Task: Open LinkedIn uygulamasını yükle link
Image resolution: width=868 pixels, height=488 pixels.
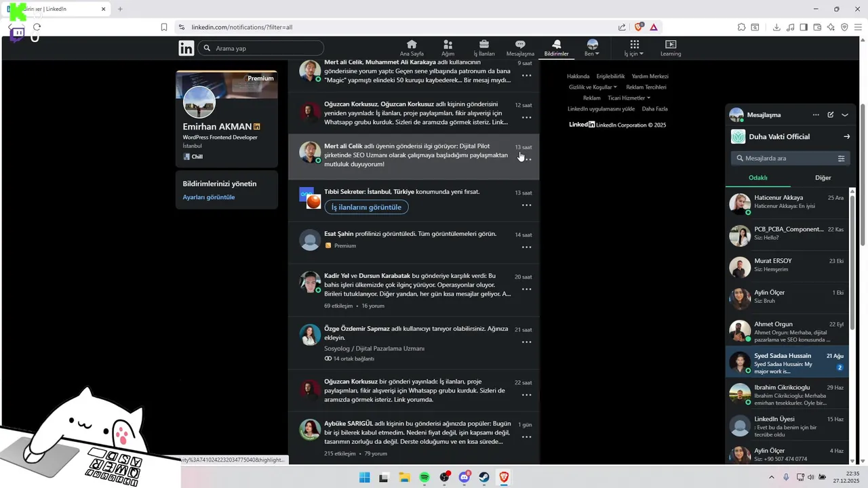Action: coord(601,109)
